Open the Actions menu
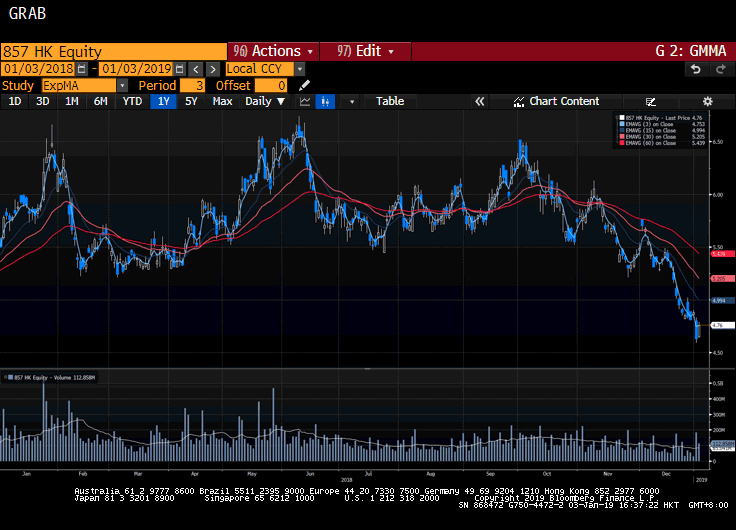736x530 pixels. tap(273, 51)
